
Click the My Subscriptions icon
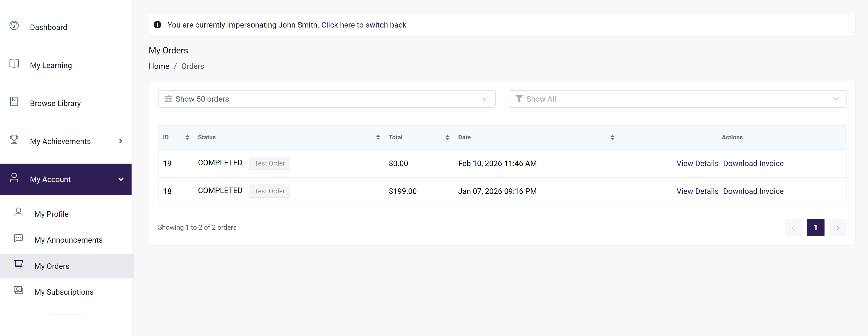[18, 290]
